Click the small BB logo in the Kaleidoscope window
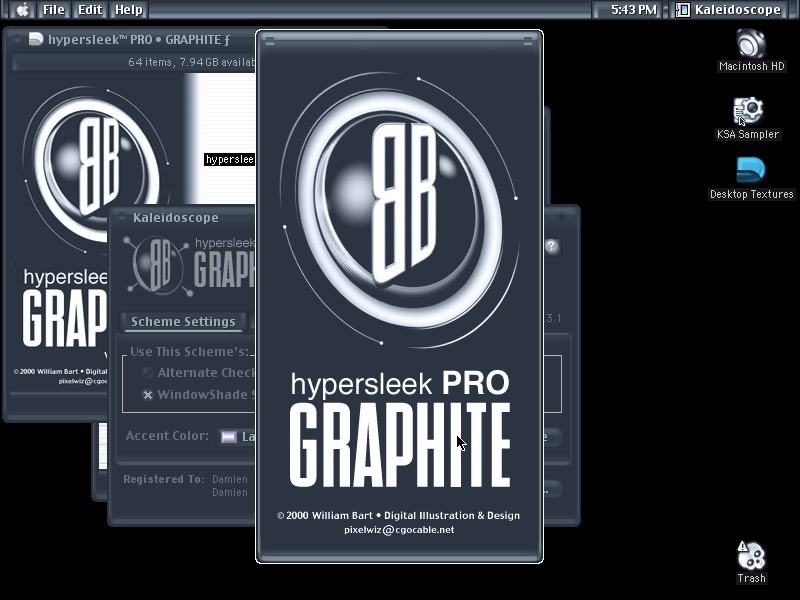 pos(158,266)
